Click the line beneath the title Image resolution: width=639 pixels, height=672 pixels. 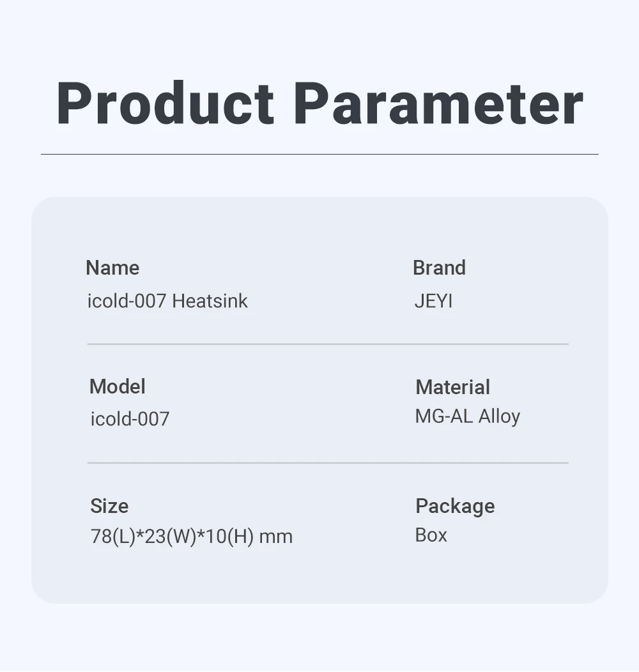pyautogui.click(x=319, y=155)
